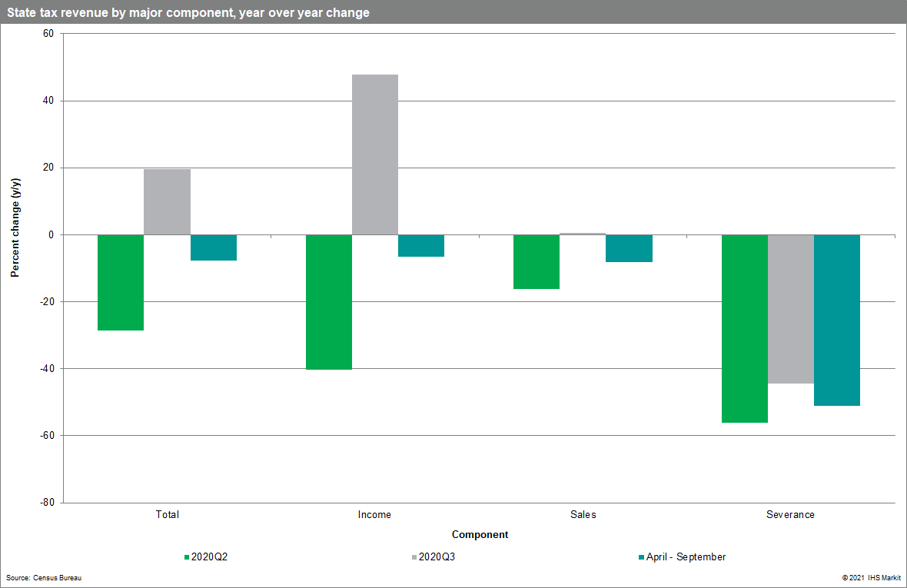
Task: Select the Sales category axis label
Action: point(583,514)
